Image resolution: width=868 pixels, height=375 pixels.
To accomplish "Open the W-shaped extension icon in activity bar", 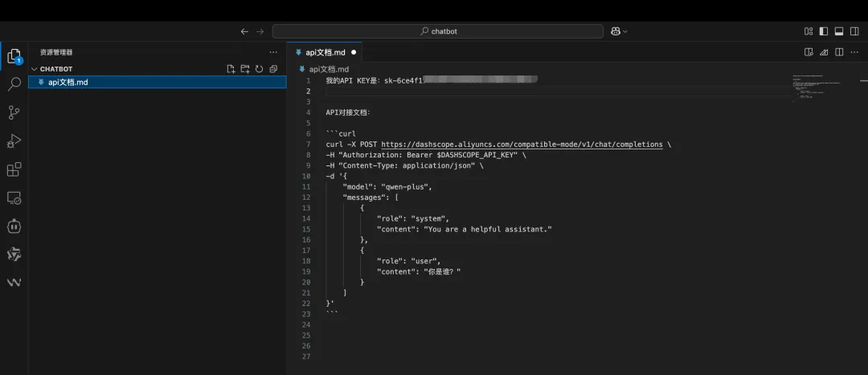I will 14,282.
